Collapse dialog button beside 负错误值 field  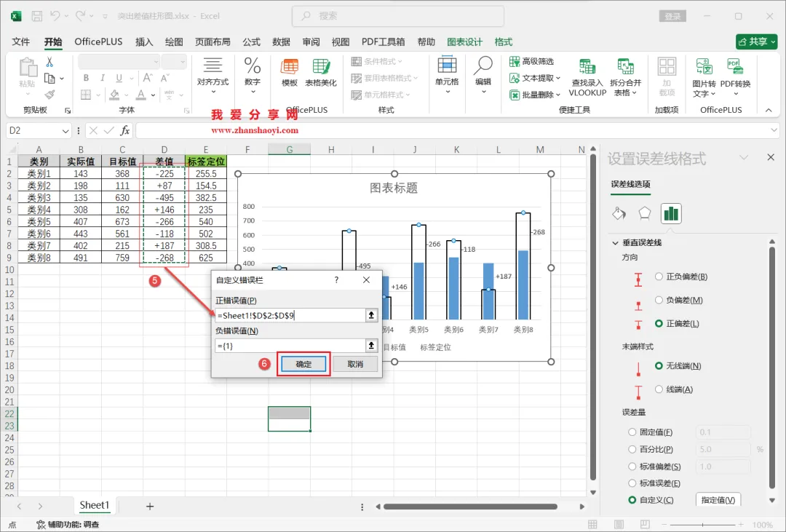click(x=371, y=345)
